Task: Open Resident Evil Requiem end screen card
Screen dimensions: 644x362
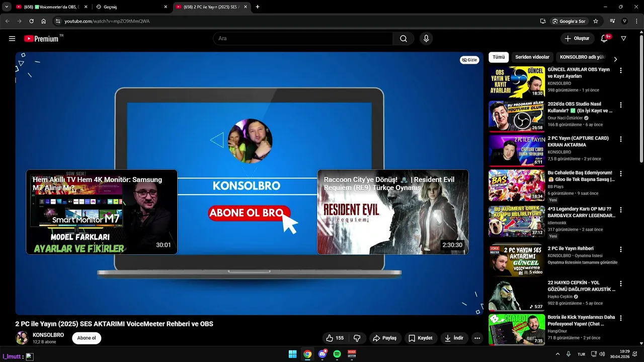Action: [393, 212]
